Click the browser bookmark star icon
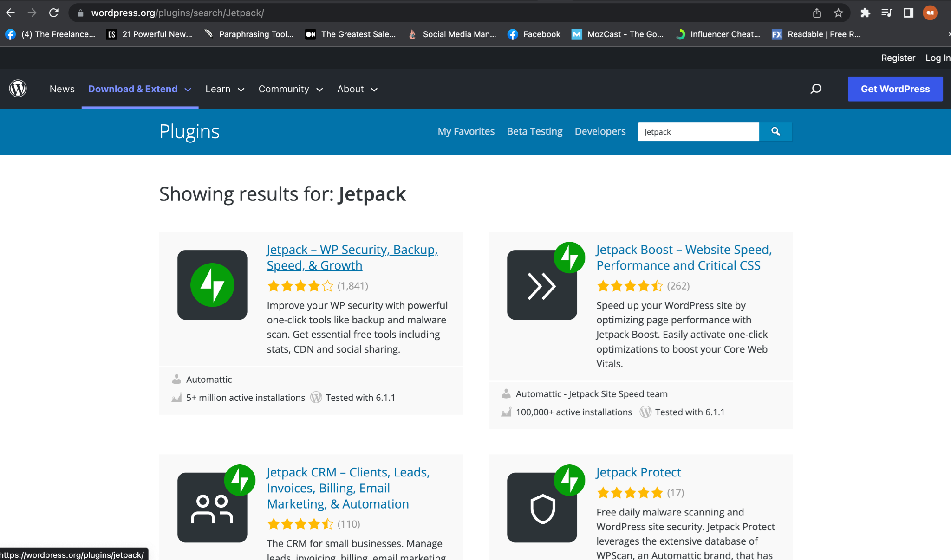 838,13
